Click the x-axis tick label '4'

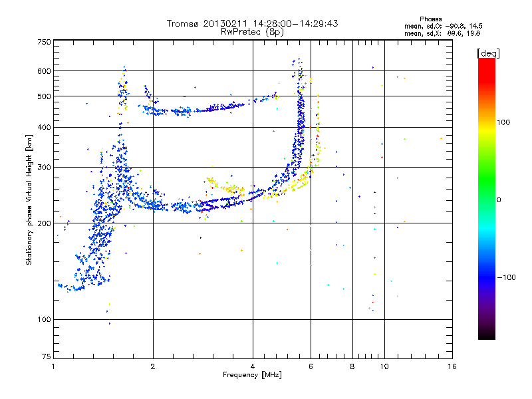(253, 366)
